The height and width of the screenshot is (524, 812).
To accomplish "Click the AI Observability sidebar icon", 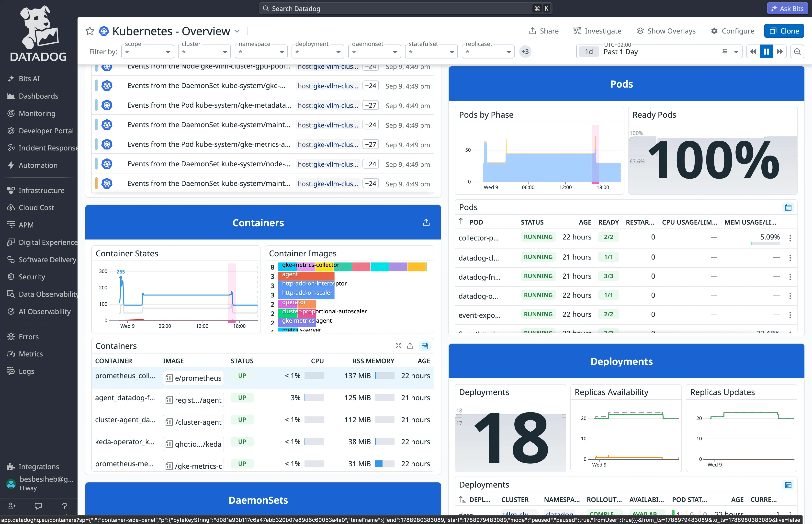I will point(11,311).
